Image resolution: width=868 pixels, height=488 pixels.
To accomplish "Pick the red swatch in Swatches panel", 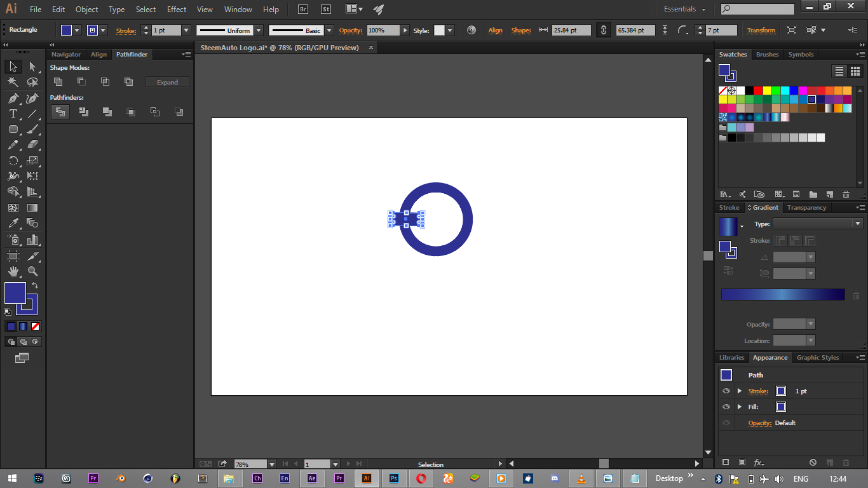I will tap(759, 90).
